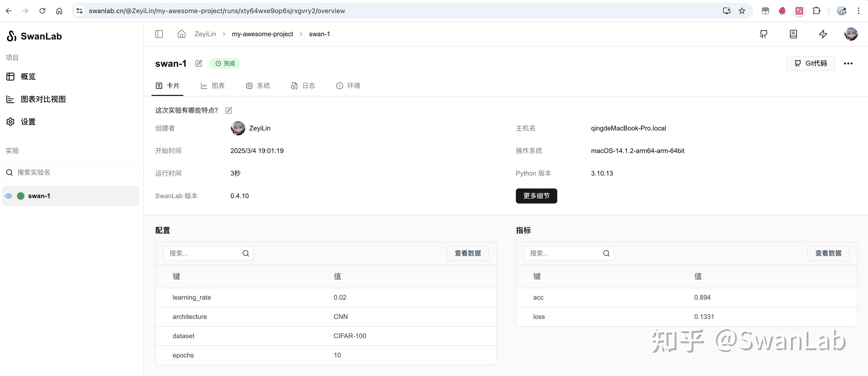This screenshot has height=376, width=868.
Task: Select the 卡片 tab
Action: [x=167, y=86]
